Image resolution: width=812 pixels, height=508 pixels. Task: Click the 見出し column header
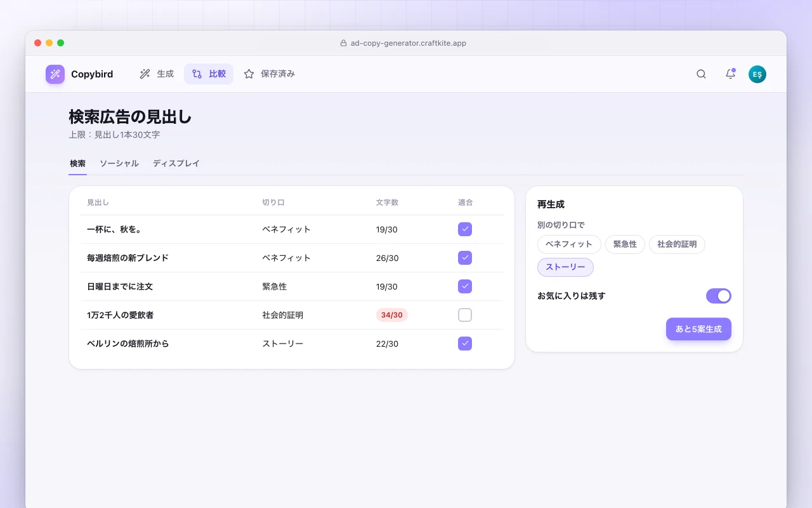pos(98,203)
